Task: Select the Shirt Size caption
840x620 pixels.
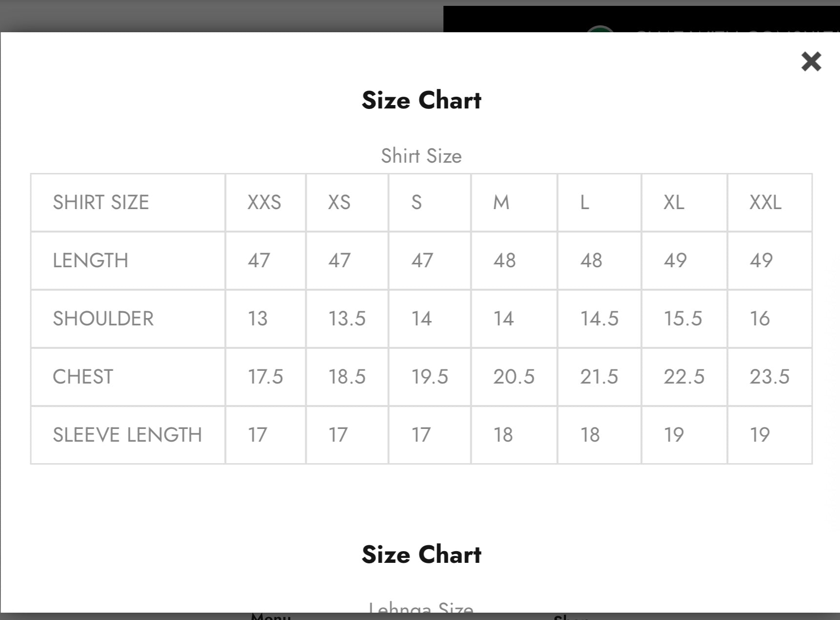Action: (x=421, y=156)
